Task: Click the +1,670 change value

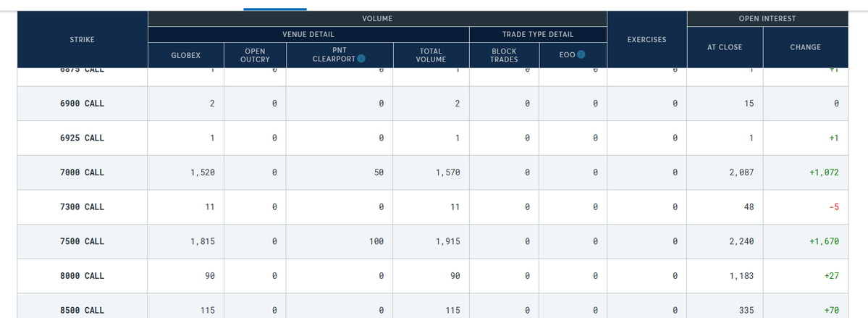Action: [x=824, y=241]
